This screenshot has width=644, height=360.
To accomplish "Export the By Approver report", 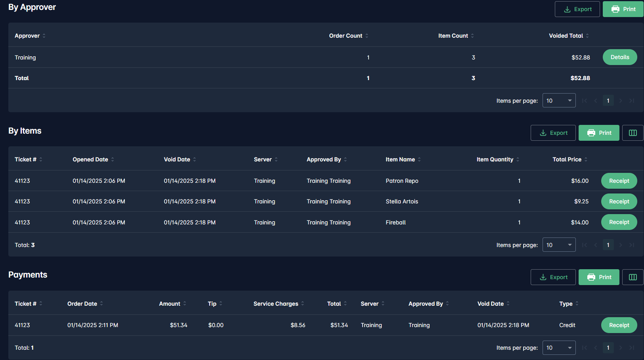I will [577, 9].
